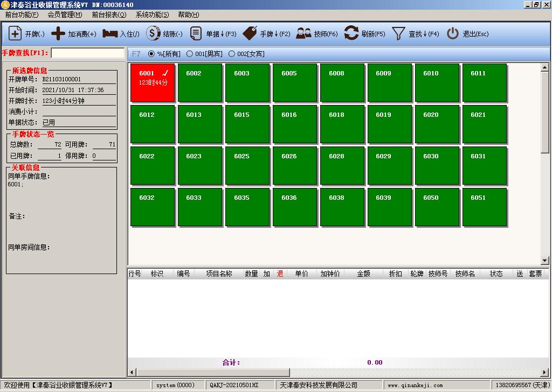
Task: Click the 手牌查找 search input field
Action: point(87,53)
